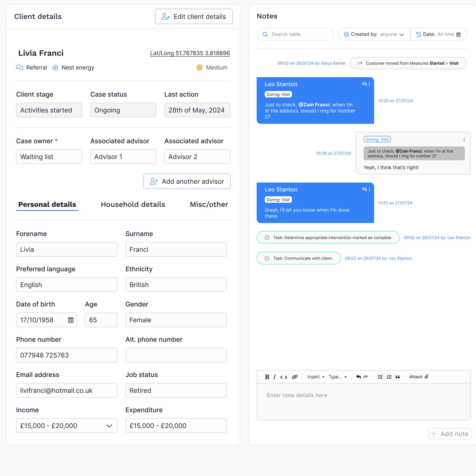Screen dimensions: 476x476
Task: Open three-dot menu on Zain's reply note
Action: click(x=464, y=139)
